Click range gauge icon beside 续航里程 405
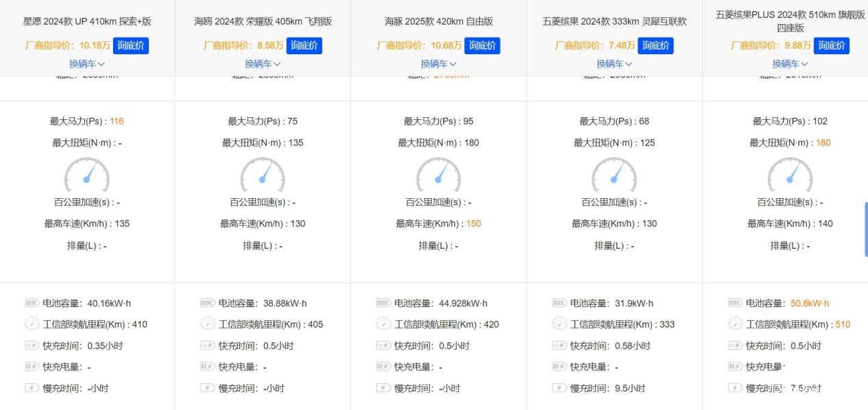The image size is (868, 410). (208, 324)
